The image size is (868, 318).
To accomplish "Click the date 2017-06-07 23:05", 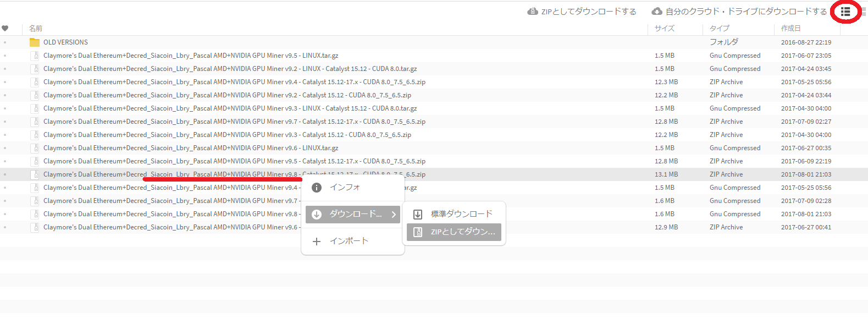I will coord(806,56).
